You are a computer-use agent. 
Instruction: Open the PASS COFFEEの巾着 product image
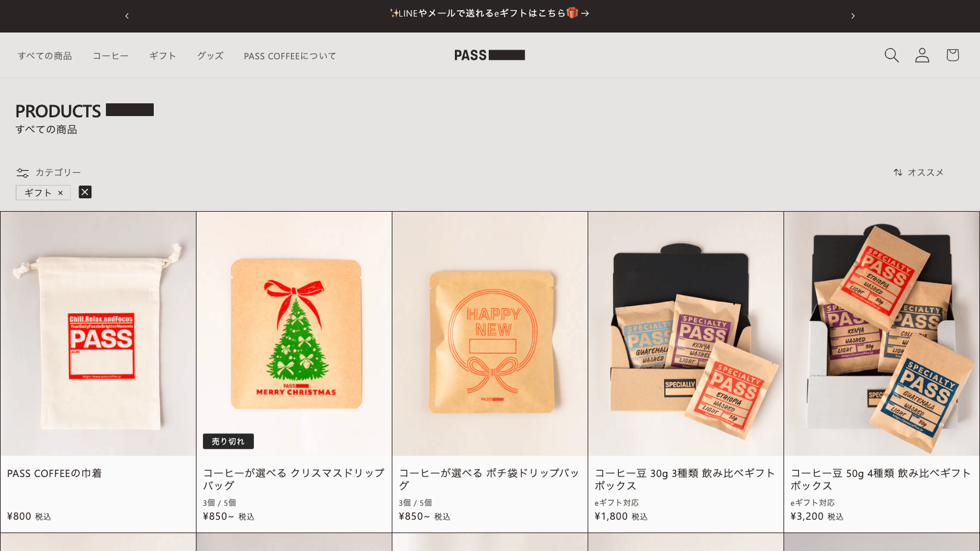click(98, 334)
